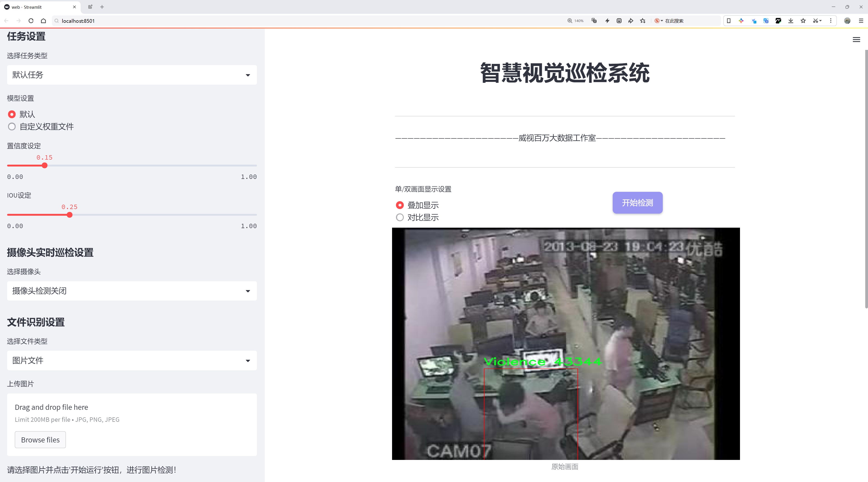
Task: Choose 对比显示 display mode
Action: coord(400,217)
